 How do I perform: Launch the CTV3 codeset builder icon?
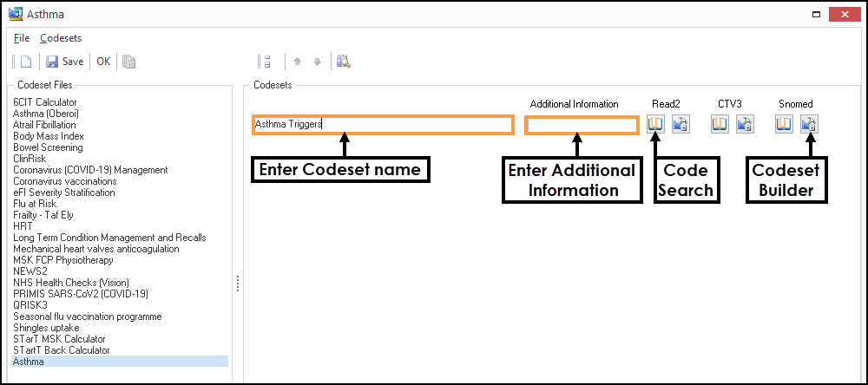point(744,125)
